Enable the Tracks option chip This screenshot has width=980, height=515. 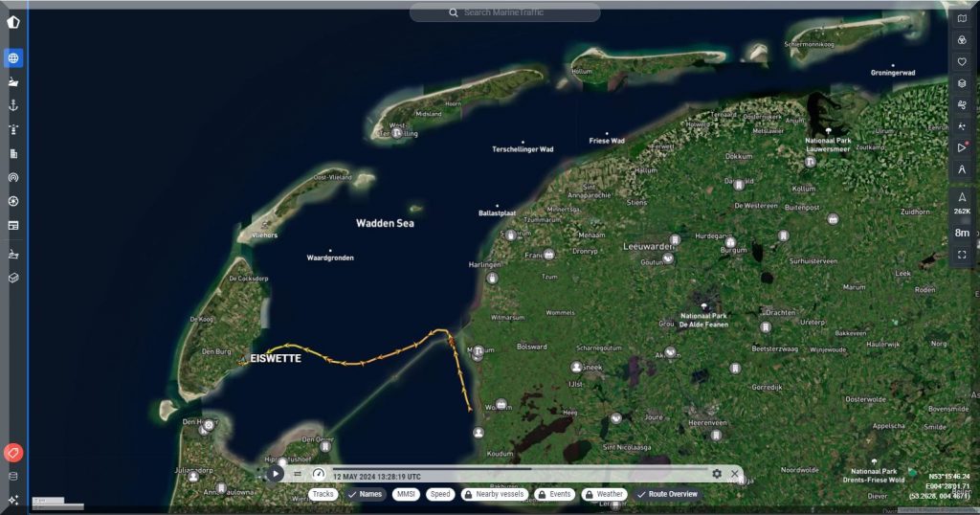point(323,494)
